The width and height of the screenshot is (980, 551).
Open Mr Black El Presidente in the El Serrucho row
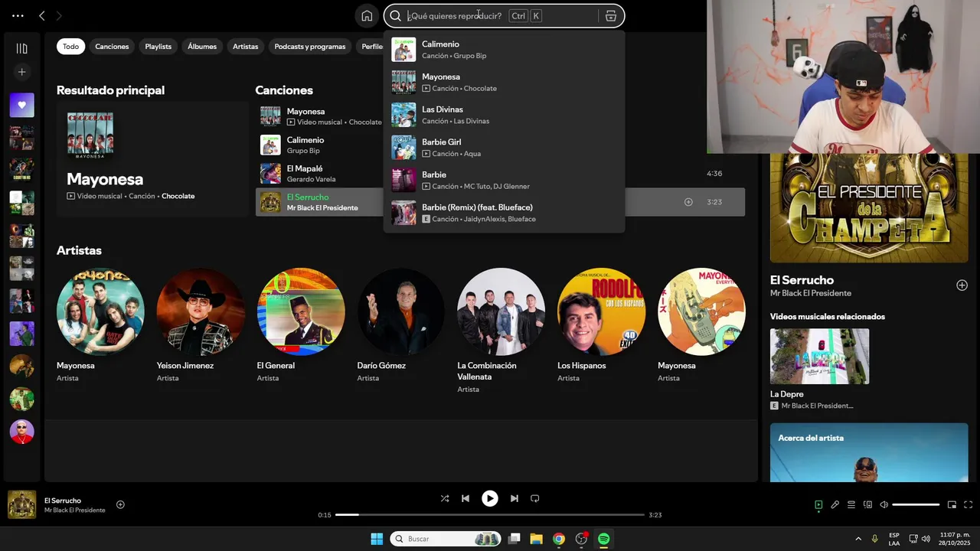coord(322,208)
